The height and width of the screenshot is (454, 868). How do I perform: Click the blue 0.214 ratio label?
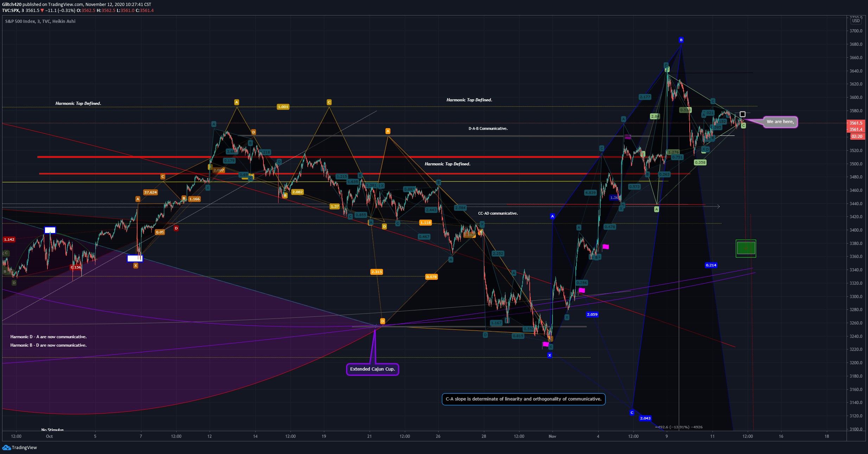pos(711,265)
